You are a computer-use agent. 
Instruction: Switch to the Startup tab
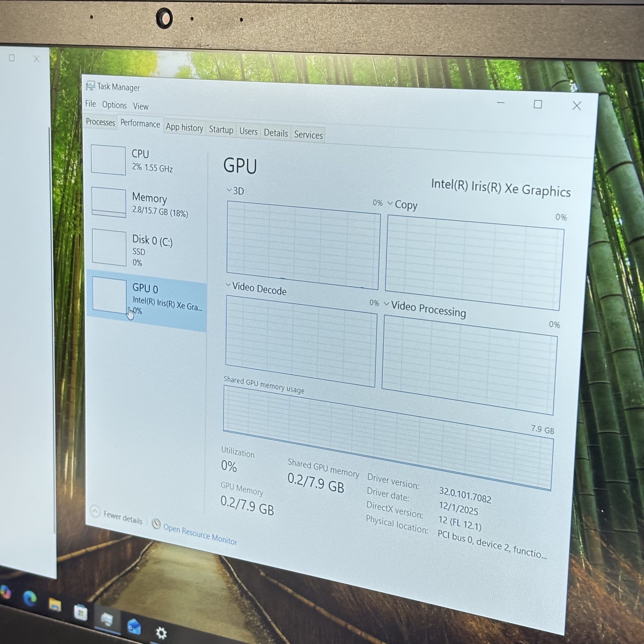click(x=221, y=130)
